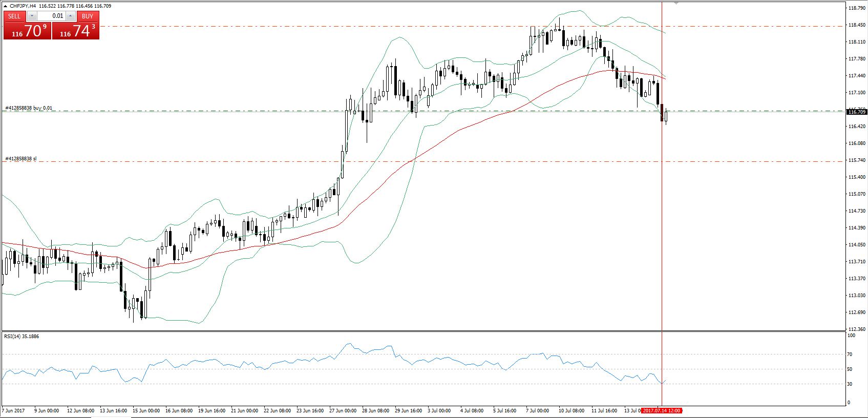Click the 0.01 volume input field
The width and height of the screenshot is (868, 418).
[x=51, y=16]
